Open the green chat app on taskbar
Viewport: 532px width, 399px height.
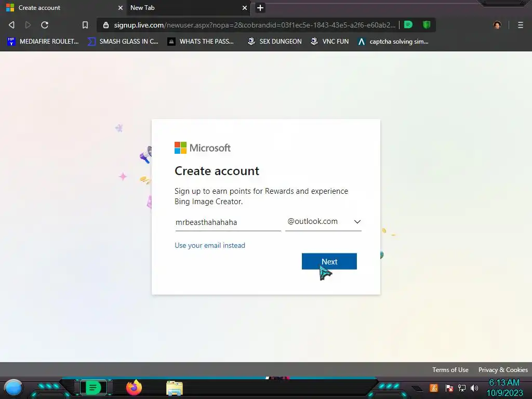[x=93, y=388]
